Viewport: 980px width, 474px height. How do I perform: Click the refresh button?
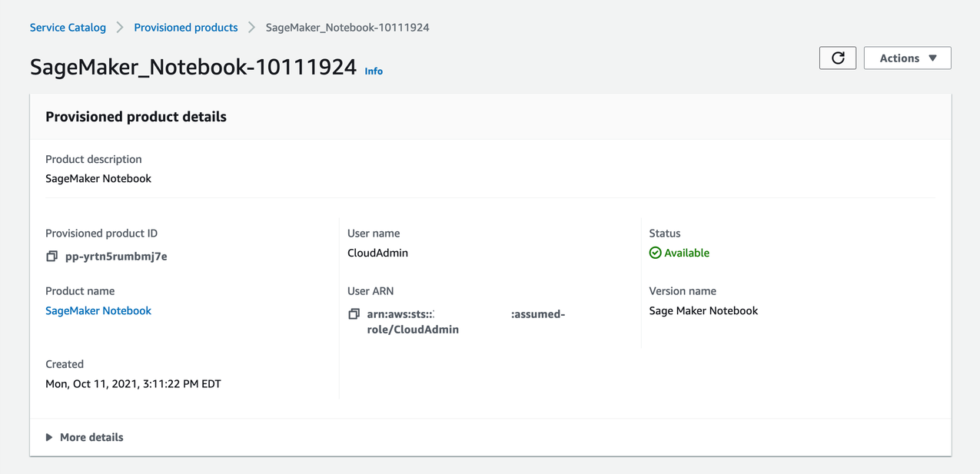point(838,58)
